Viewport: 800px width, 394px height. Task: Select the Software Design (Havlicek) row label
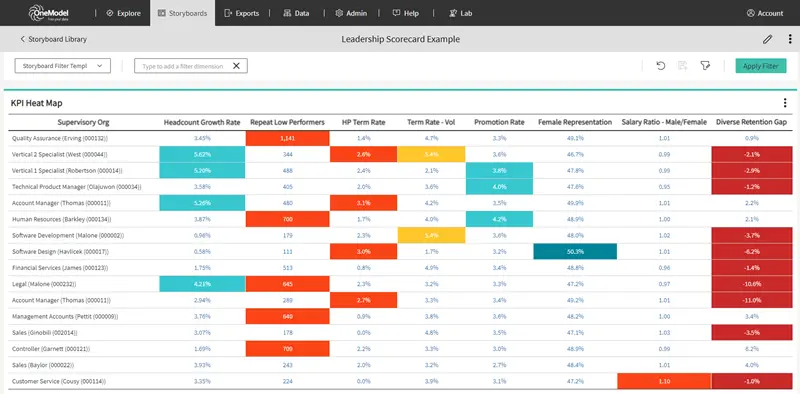coord(60,252)
